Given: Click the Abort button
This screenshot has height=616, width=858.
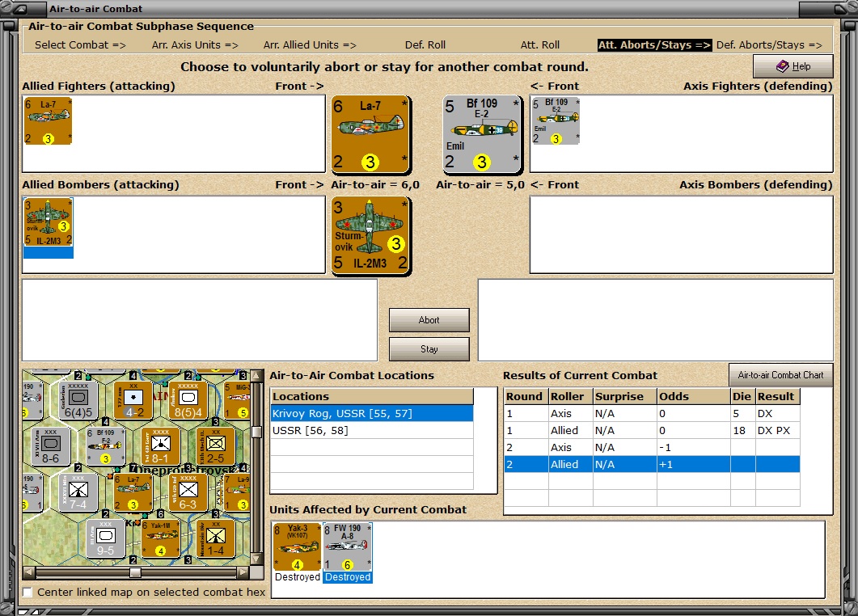Looking at the screenshot, I should [429, 320].
